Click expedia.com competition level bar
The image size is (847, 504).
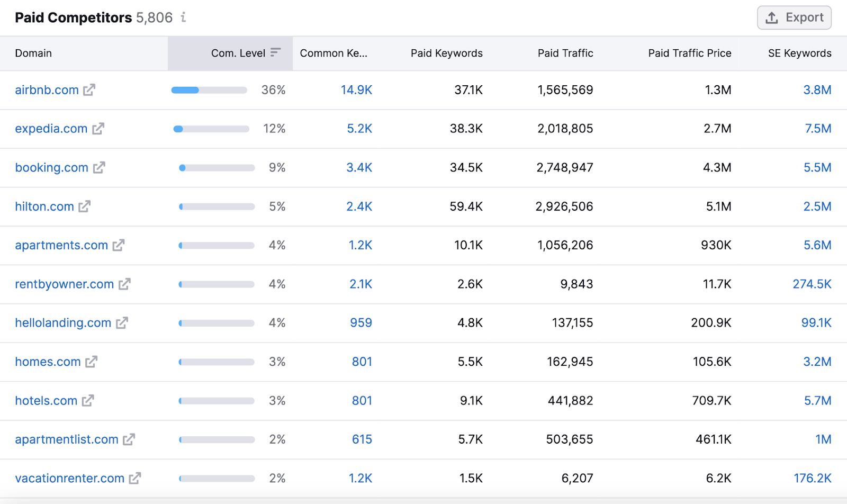coord(211,129)
